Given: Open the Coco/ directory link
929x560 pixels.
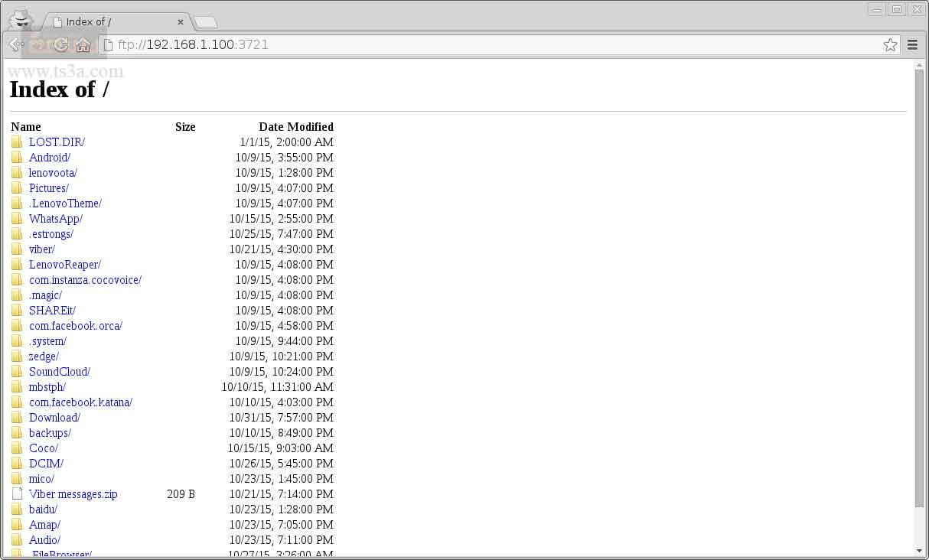Looking at the screenshot, I should 44,448.
